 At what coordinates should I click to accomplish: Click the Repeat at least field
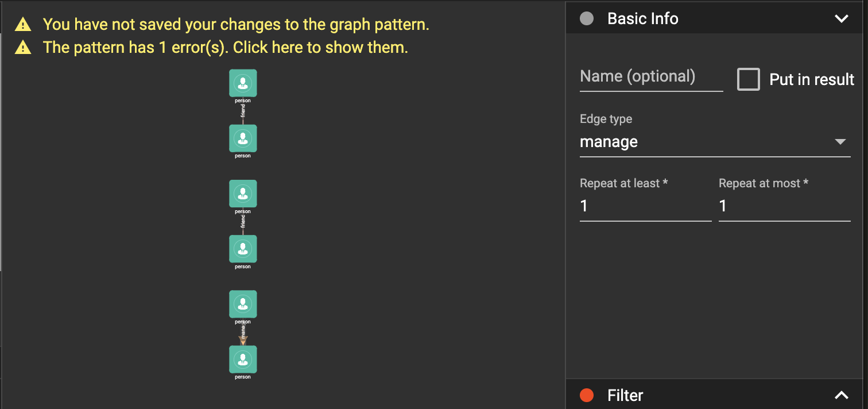(x=645, y=206)
